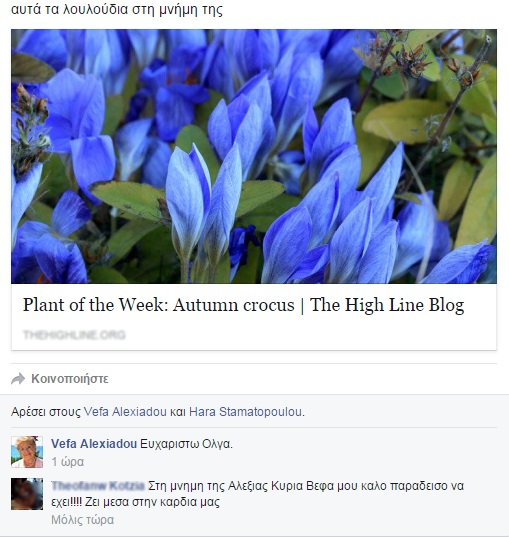Click the blurred thehighline.org source domain
The image size is (509, 537).
click(x=74, y=335)
